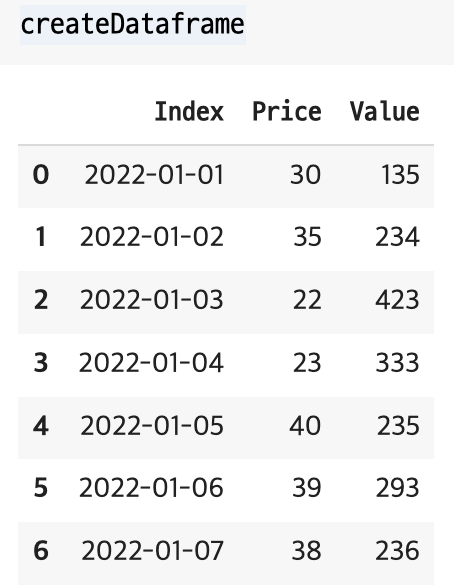Select the date cell 2022-01-04
The width and height of the screenshot is (454, 586).
click(x=151, y=363)
